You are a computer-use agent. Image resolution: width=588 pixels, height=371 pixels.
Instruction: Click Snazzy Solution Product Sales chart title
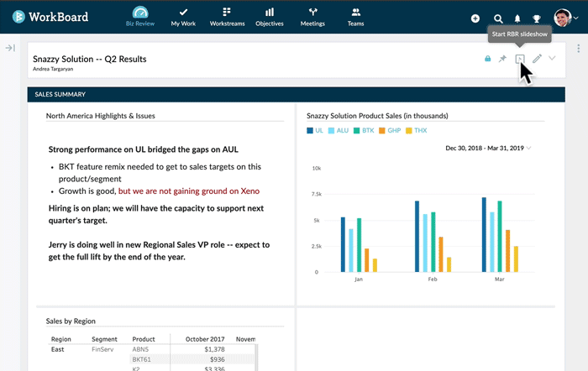point(377,116)
